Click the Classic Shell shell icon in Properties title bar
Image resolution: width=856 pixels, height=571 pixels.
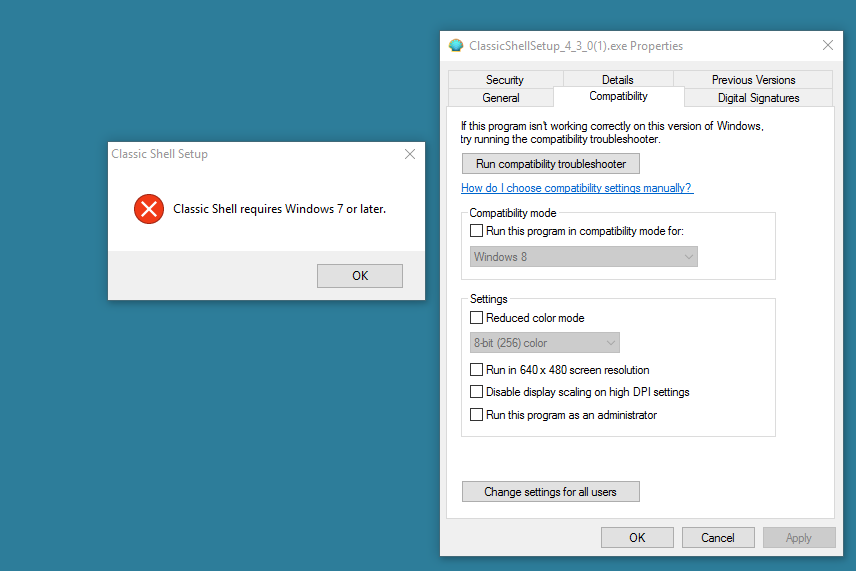click(456, 46)
